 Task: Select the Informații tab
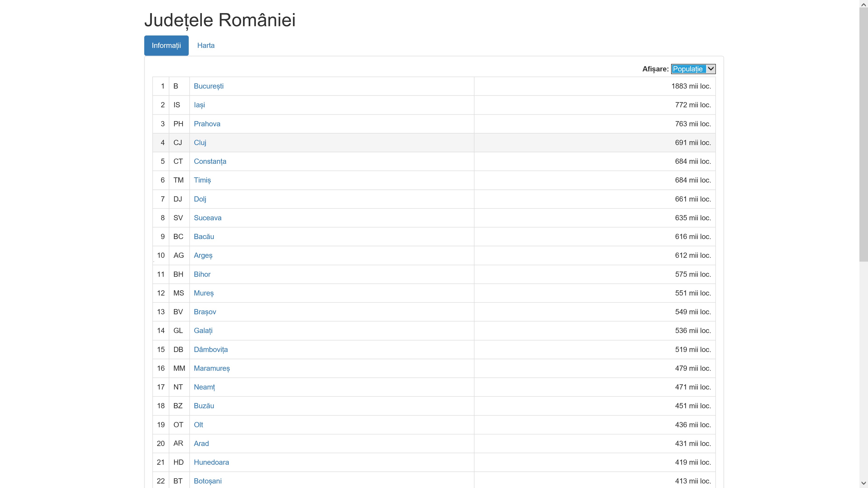[166, 45]
